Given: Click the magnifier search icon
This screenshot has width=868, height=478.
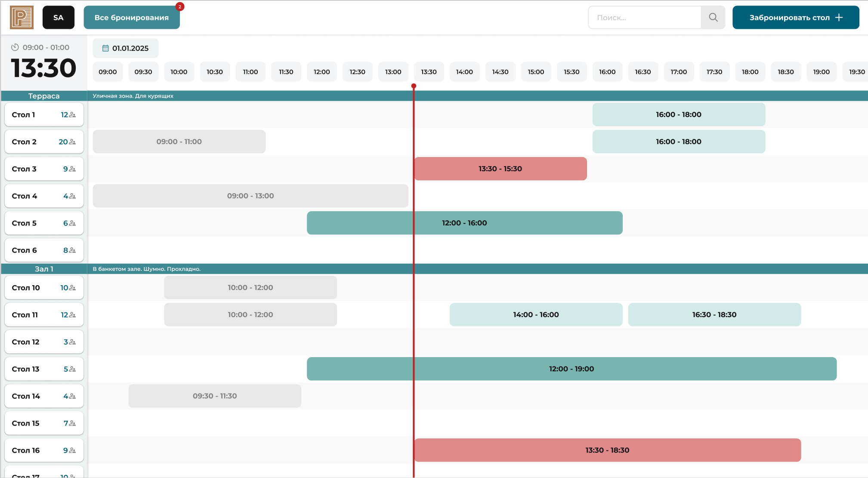Looking at the screenshot, I should tap(713, 18).
